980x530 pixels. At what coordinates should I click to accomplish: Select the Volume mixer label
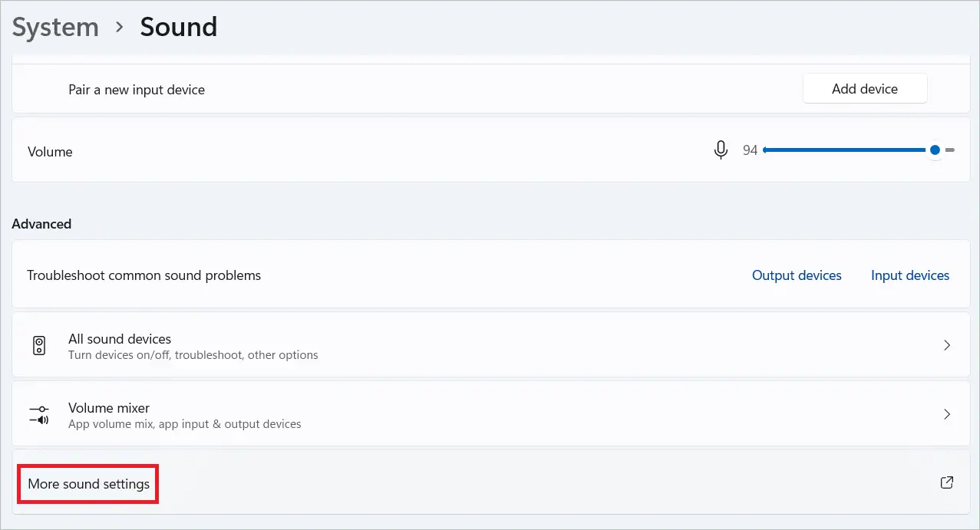[x=109, y=408]
